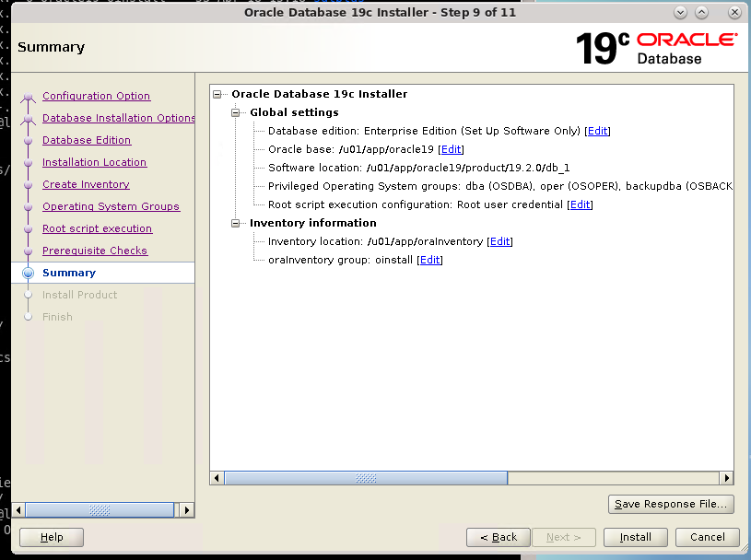The width and height of the screenshot is (751, 560).
Task: Cancel the installation
Action: point(708,537)
